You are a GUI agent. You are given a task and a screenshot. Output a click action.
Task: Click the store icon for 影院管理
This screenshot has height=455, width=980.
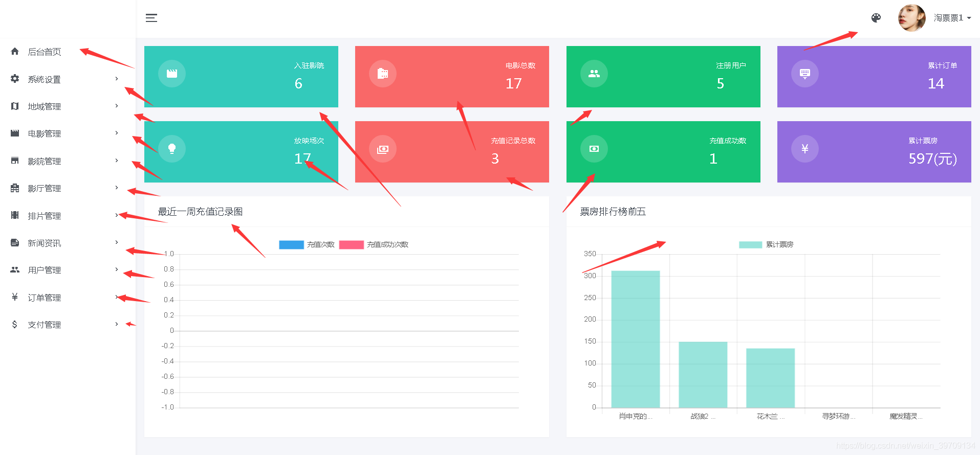pos(15,161)
